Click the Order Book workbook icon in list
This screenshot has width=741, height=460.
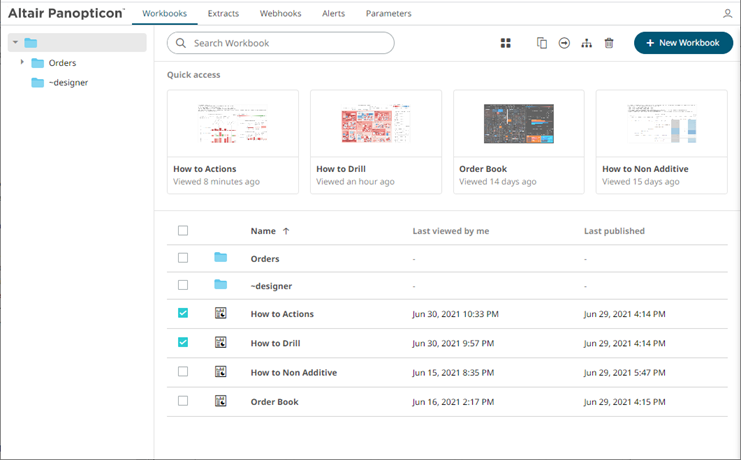point(221,401)
